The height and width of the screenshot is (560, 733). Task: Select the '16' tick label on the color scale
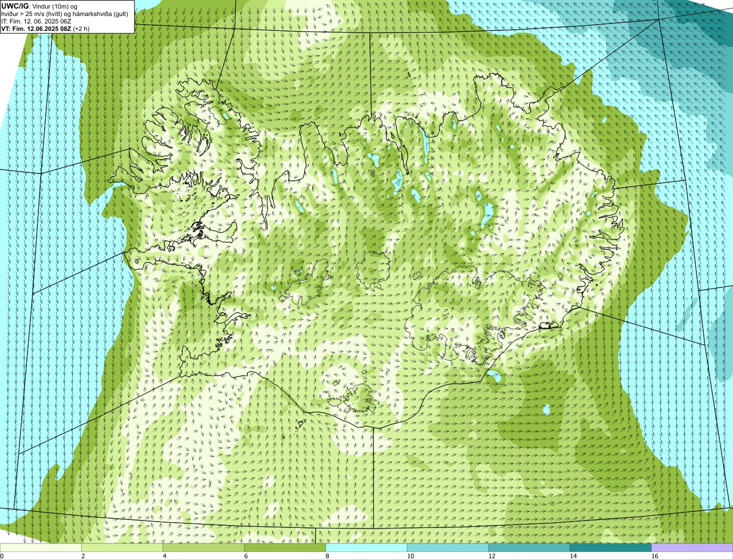[x=654, y=556]
